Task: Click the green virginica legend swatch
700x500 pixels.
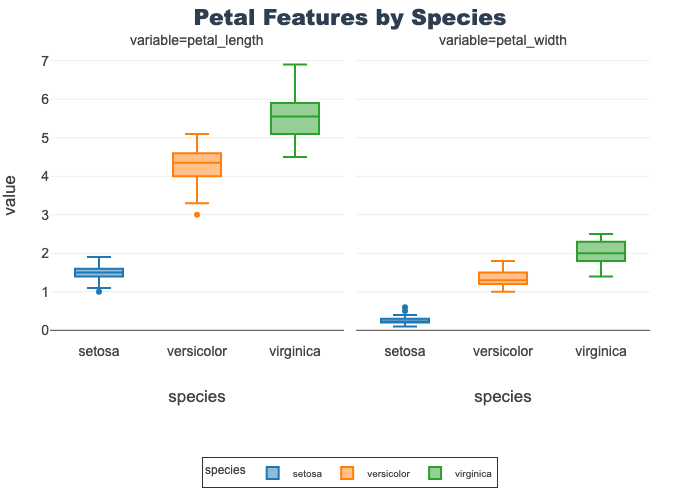Action: tap(435, 473)
